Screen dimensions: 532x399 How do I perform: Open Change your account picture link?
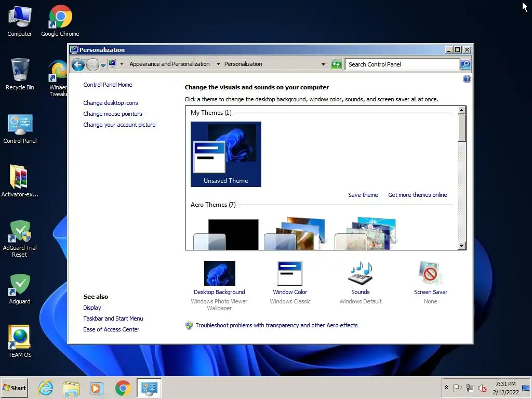(x=119, y=125)
